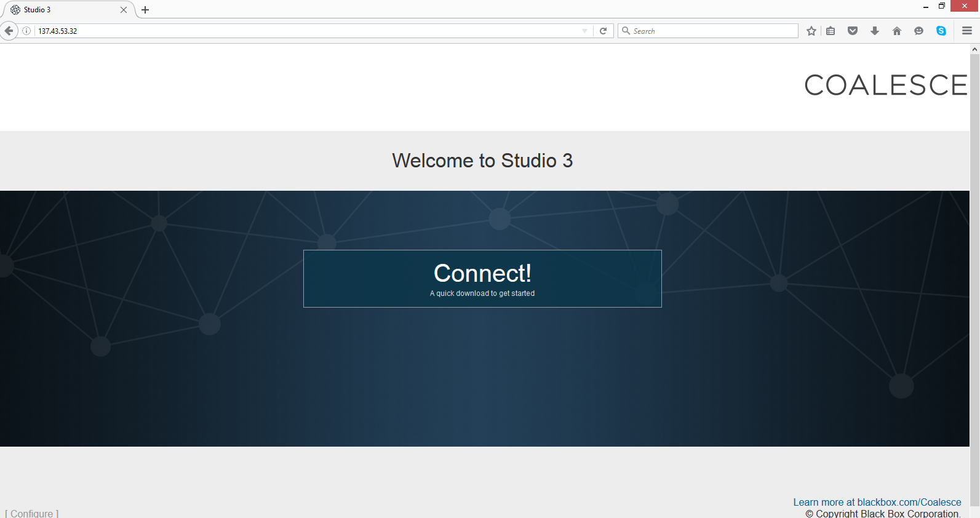Go to browser home page

[x=897, y=31]
